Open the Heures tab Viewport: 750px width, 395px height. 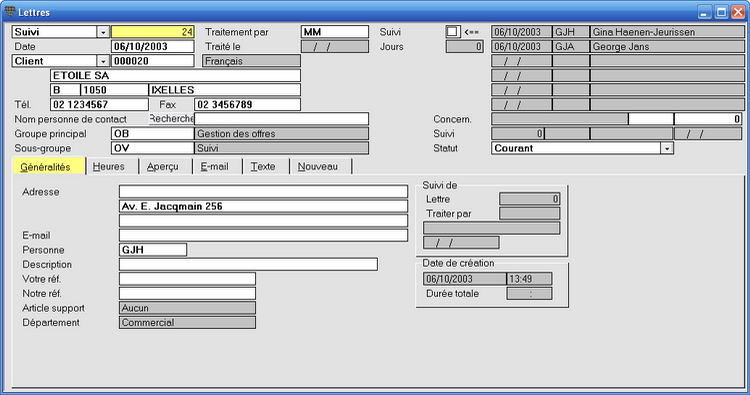tap(109, 167)
